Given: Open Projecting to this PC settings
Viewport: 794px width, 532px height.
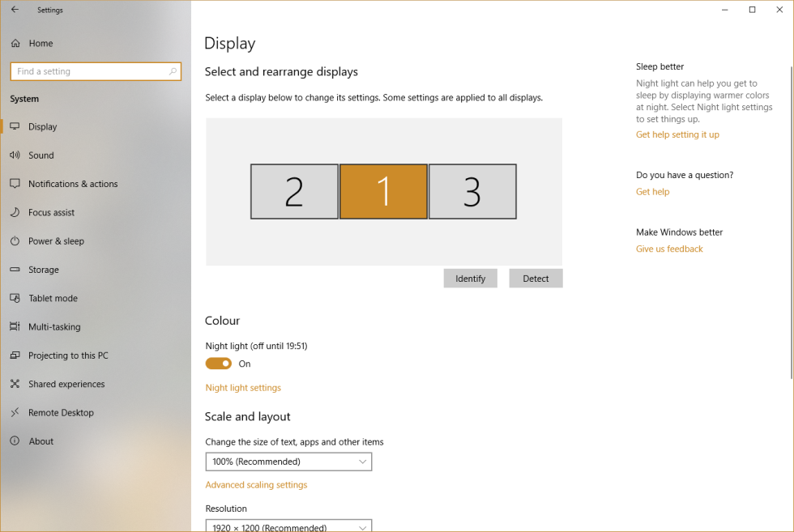Looking at the screenshot, I should pos(71,355).
